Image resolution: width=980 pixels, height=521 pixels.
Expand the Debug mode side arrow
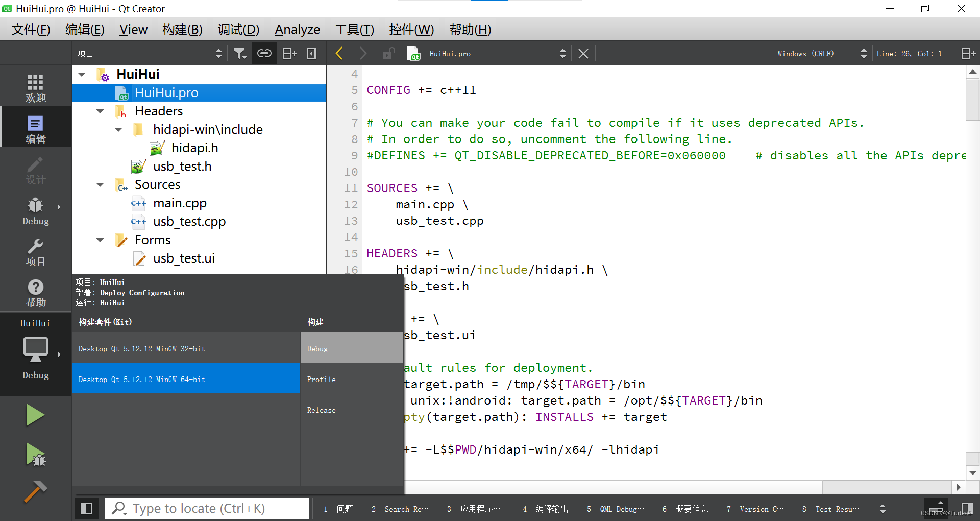(59, 207)
